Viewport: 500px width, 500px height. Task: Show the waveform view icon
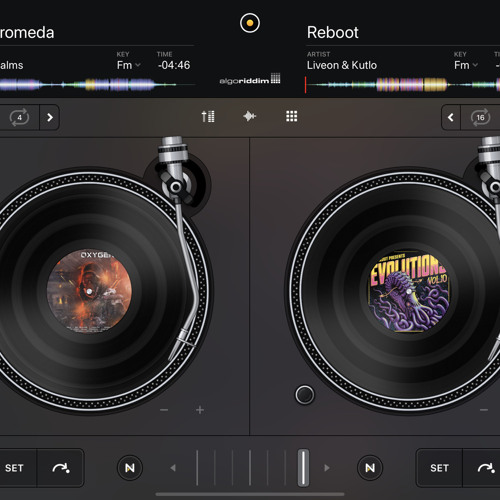[250, 116]
